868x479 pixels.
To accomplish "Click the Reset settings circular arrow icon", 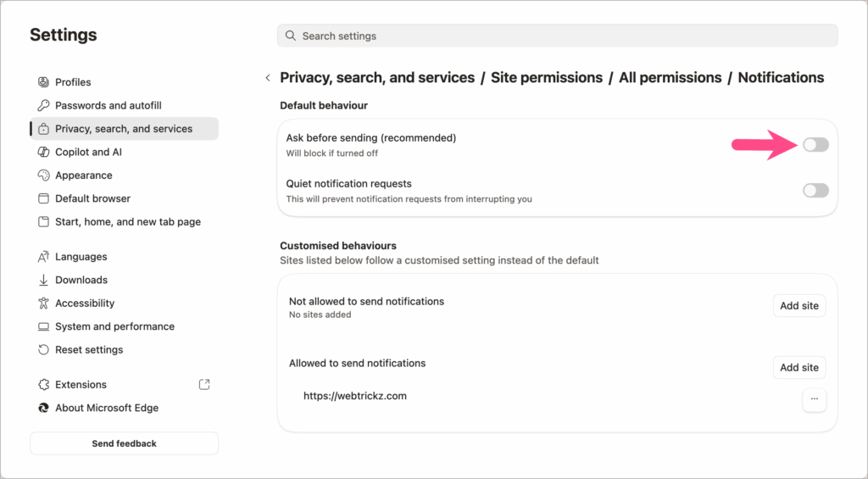I will pos(43,349).
